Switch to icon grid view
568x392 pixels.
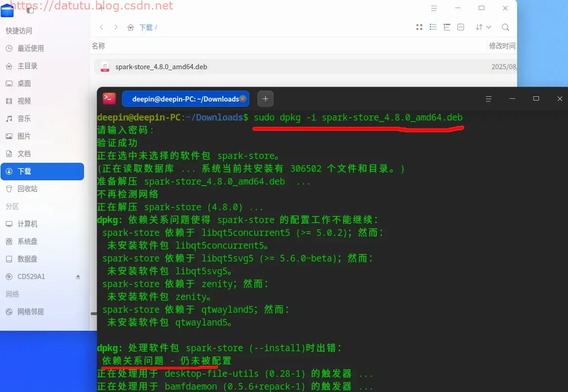pyautogui.click(x=419, y=27)
